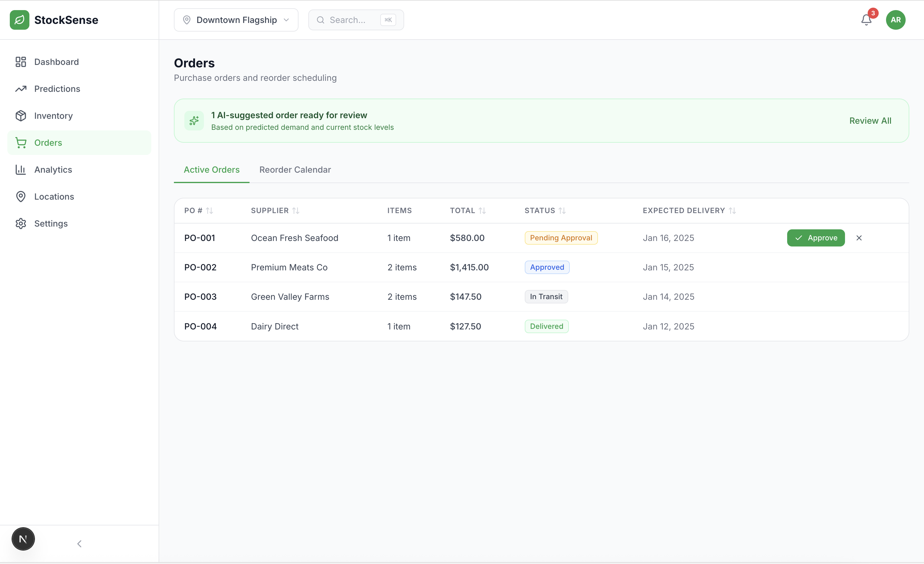Click the Review All link
The image size is (924, 564).
pyautogui.click(x=870, y=121)
